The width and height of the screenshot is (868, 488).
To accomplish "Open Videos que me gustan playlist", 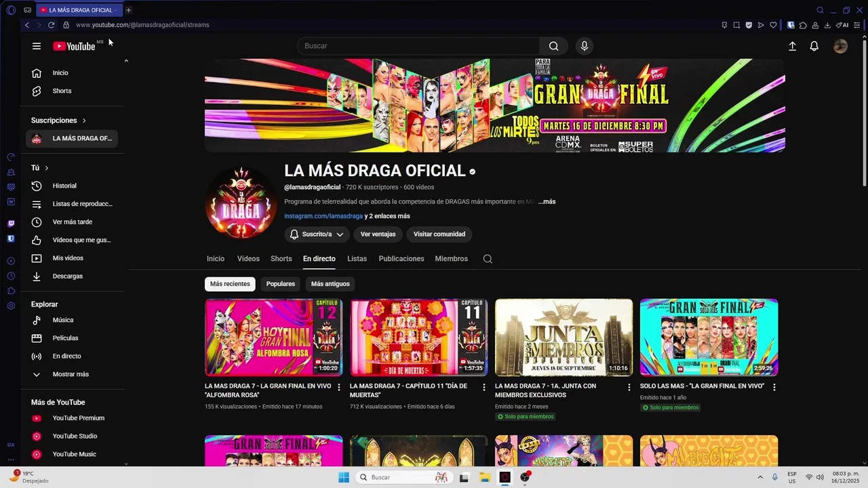I will (x=71, y=240).
